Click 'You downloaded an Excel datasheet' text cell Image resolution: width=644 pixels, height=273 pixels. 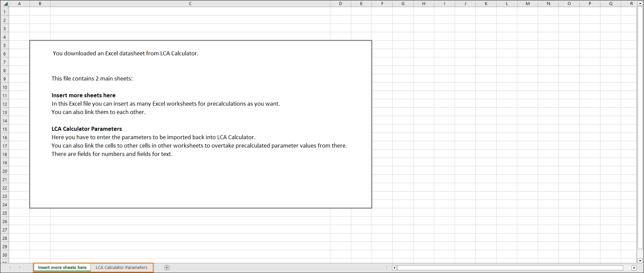pos(126,53)
